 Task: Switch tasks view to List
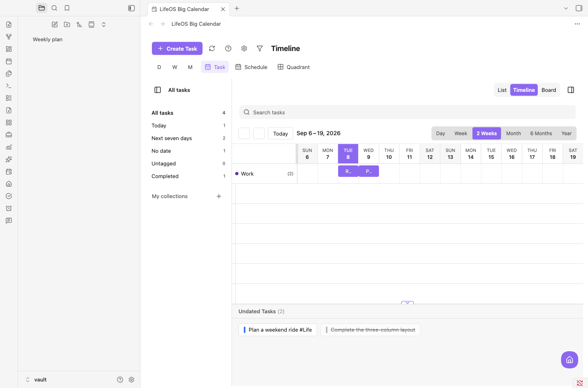click(x=502, y=90)
